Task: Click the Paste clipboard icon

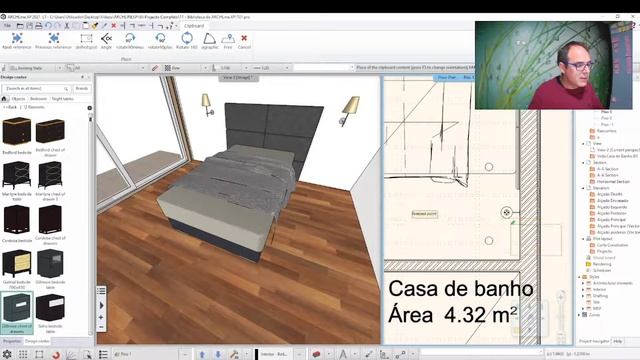Action: point(85,26)
